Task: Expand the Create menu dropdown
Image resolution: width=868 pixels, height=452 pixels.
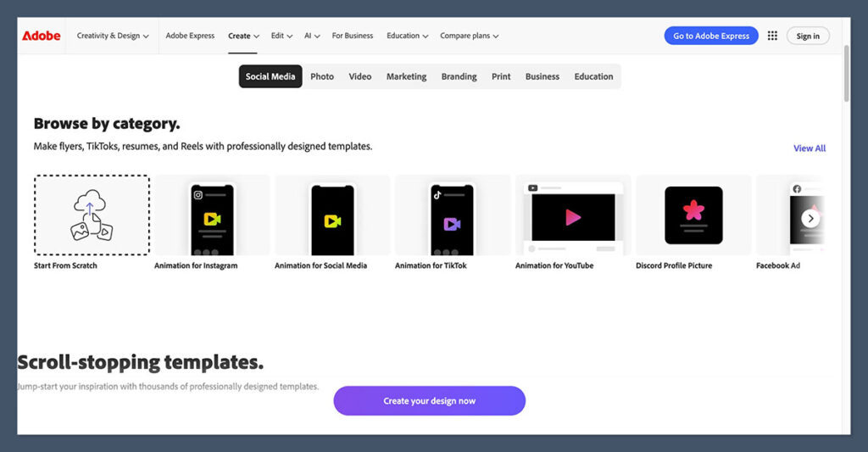Action: tap(243, 36)
